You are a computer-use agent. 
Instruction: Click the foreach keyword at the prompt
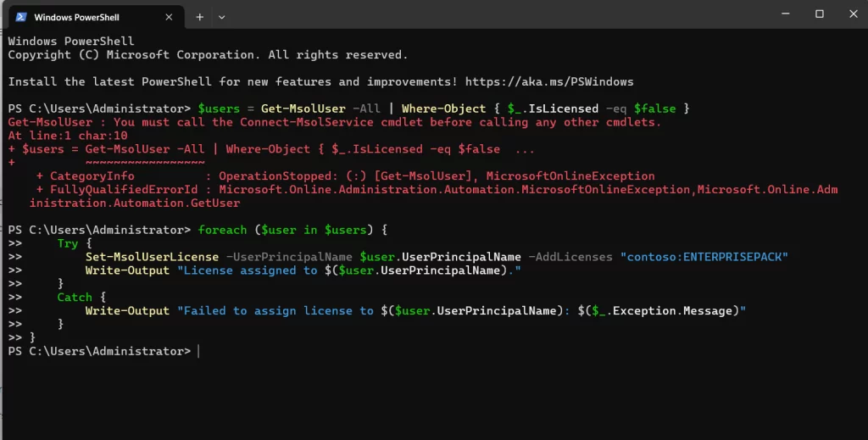coord(222,230)
